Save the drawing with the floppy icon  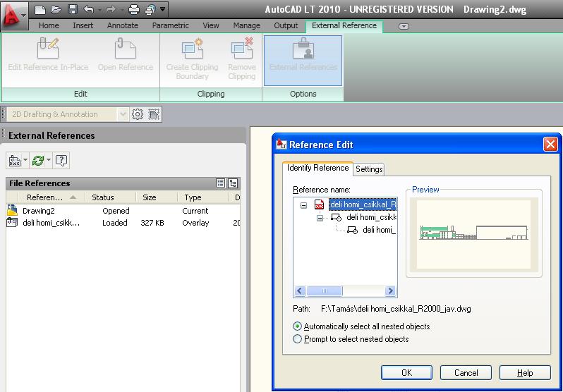tap(73, 9)
